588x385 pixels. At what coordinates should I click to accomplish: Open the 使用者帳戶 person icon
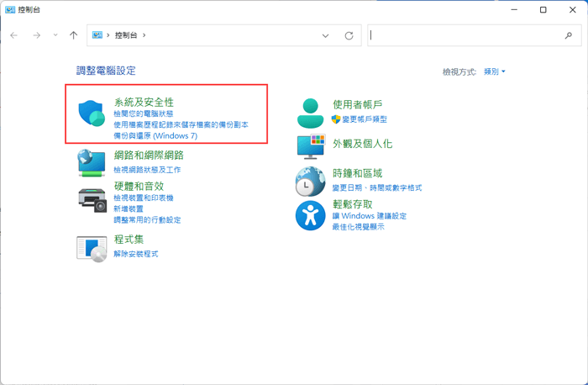coord(310,113)
